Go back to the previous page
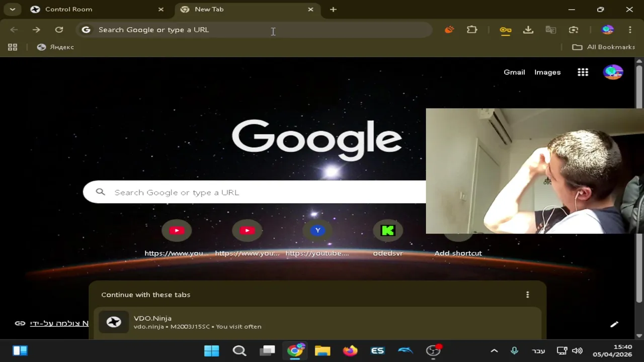The width and height of the screenshot is (644, 362). 14,30
